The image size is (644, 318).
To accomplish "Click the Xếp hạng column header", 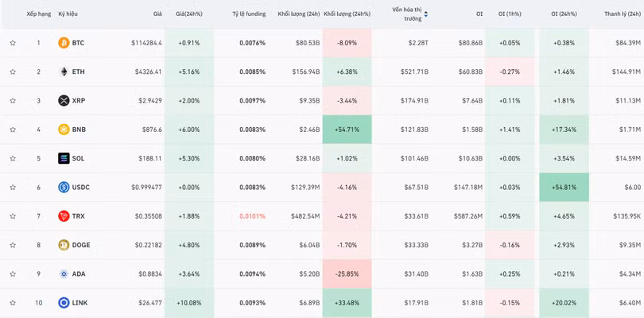I will point(38,14).
